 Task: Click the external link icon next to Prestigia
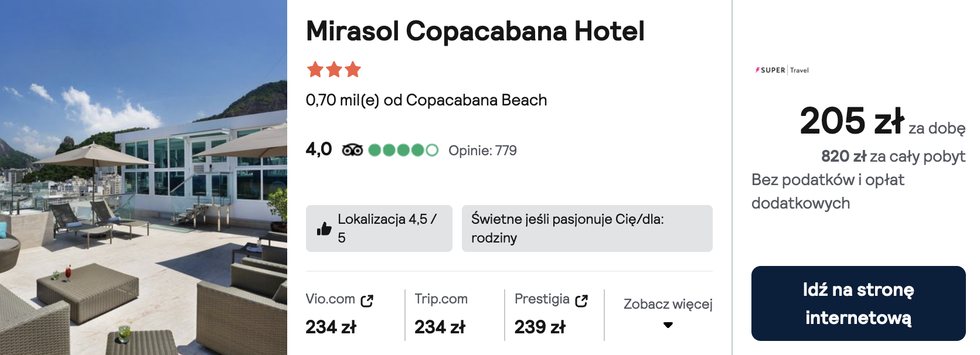click(581, 301)
